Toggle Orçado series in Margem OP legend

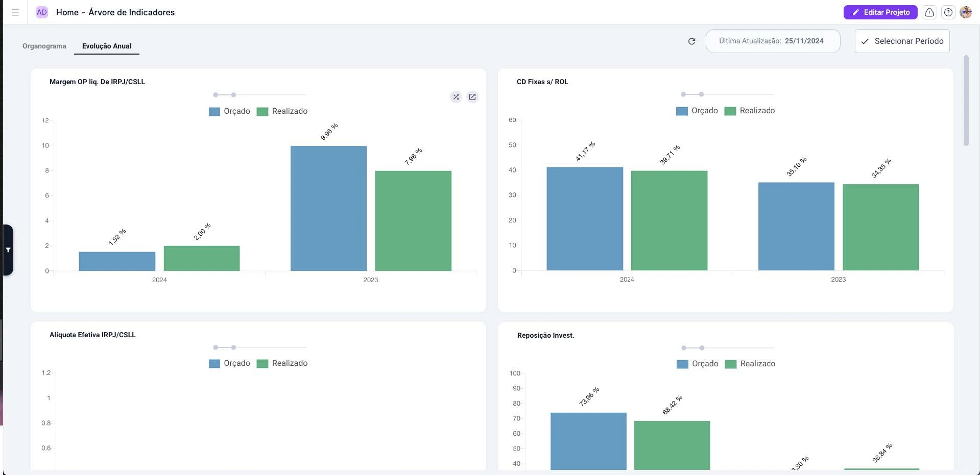pyautogui.click(x=229, y=111)
